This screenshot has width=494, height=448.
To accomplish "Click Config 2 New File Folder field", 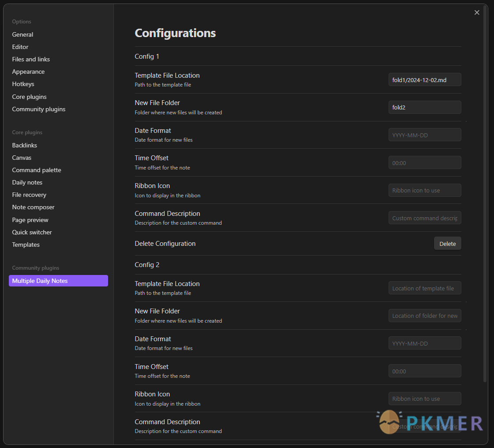I will [x=425, y=316].
